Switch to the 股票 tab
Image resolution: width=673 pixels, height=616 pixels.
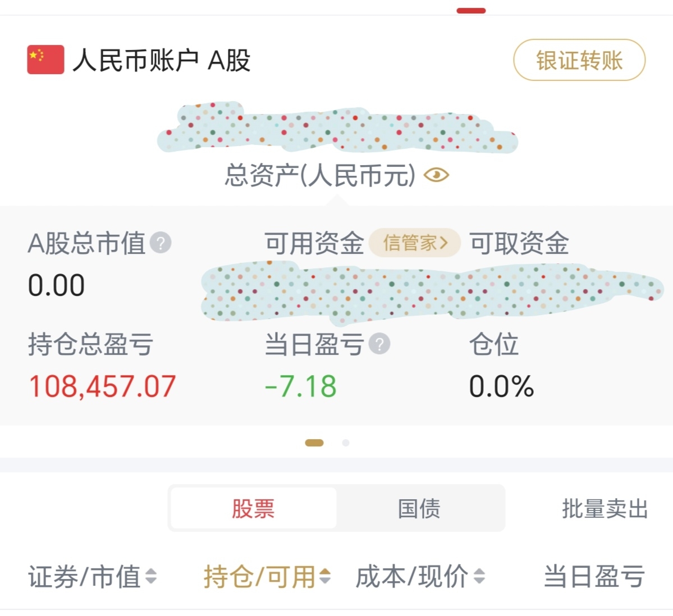(253, 508)
